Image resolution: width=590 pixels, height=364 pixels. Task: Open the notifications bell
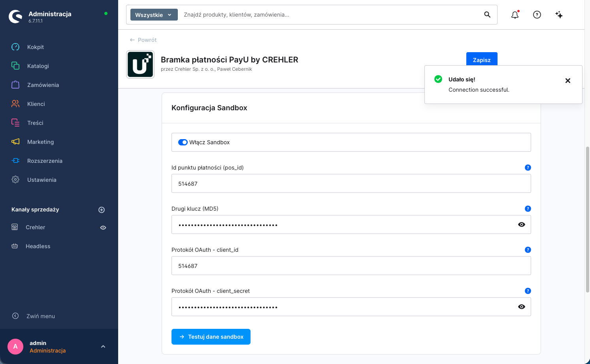click(515, 15)
